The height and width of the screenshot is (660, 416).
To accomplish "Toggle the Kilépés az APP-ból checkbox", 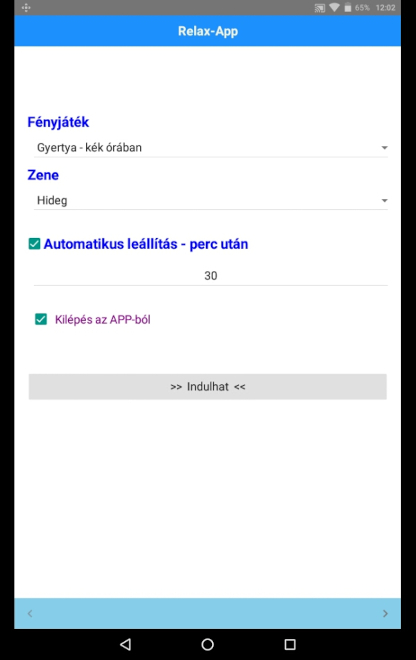I will tap(41, 319).
